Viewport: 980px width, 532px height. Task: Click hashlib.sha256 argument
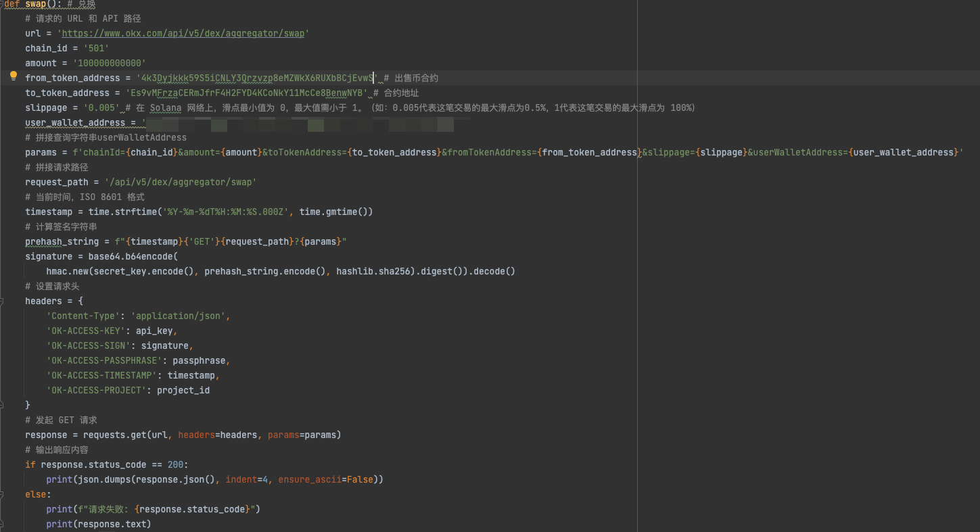click(373, 271)
